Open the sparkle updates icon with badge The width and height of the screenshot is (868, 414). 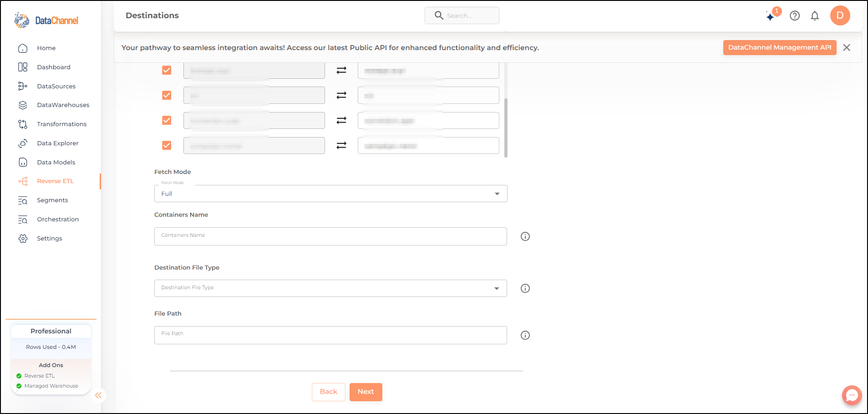click(772, 15)
